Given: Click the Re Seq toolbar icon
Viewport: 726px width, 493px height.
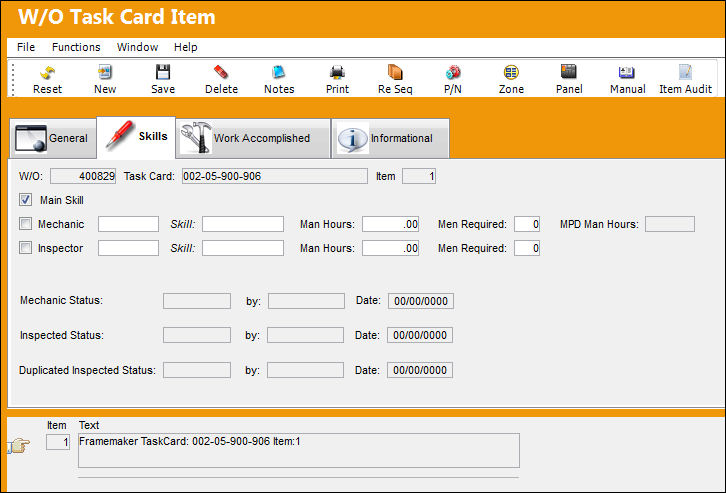Looking at the screenshot, I should pyautogui.click(x=395, y=79).
